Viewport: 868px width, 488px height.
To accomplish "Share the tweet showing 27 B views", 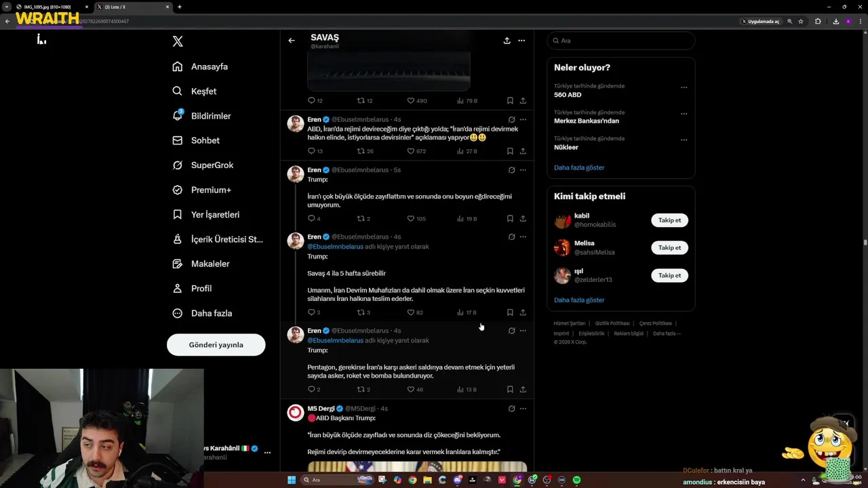I will 523,151.
